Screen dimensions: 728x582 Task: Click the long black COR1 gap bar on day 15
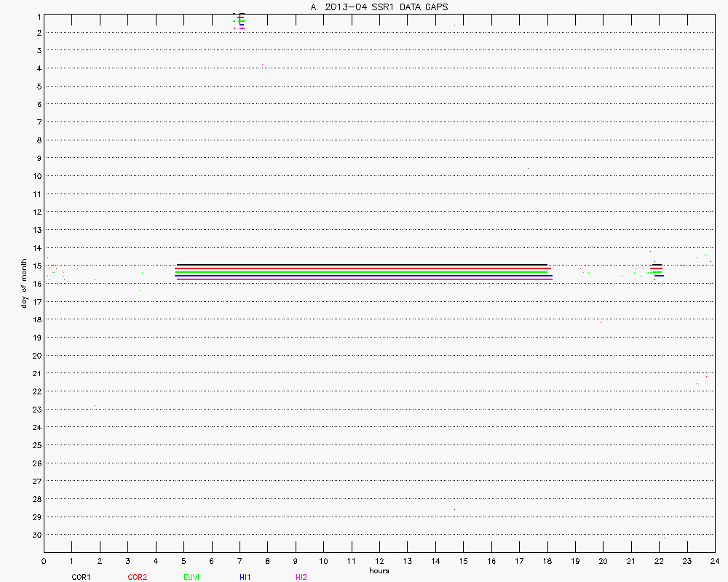click(x=362, y=265)
